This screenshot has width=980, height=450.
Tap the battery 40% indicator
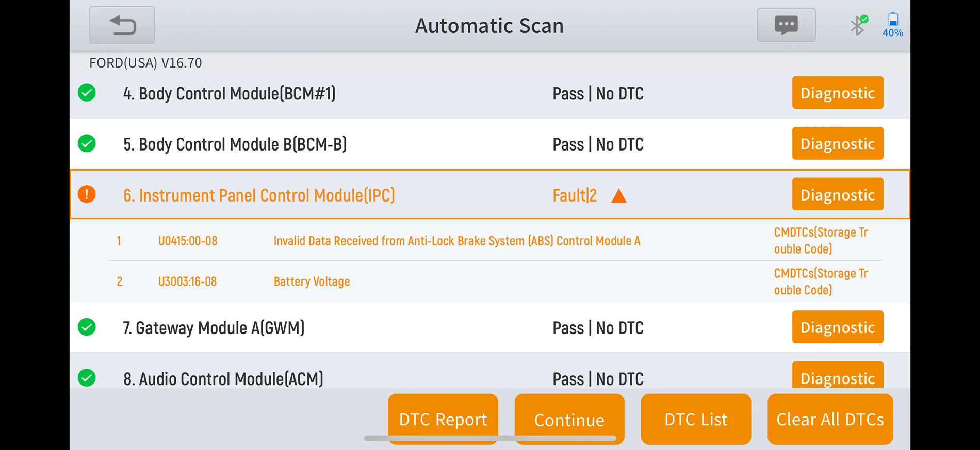pos(893,25)
